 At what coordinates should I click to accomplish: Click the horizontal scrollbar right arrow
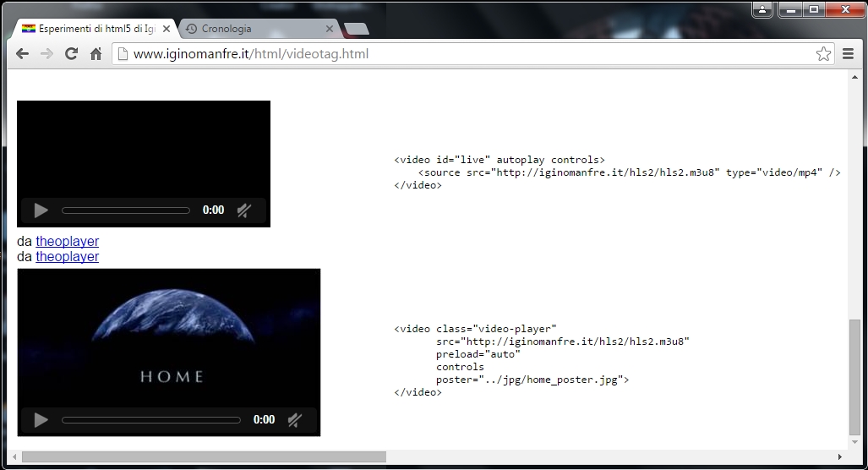tap(840, 456)
